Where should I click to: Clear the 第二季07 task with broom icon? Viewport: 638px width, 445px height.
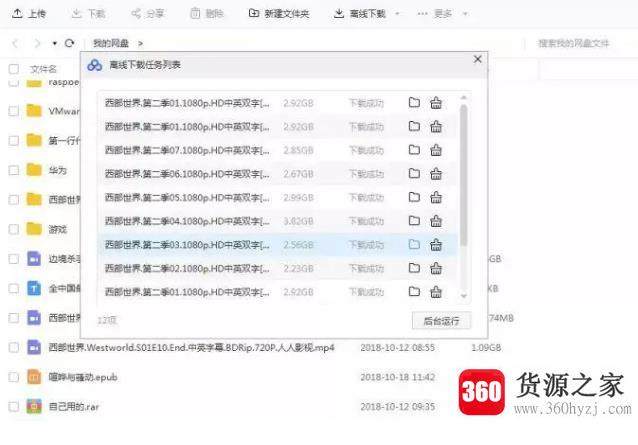click(436, 150)
